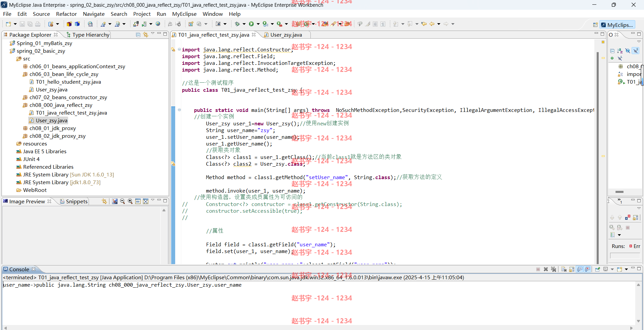The height and width of the screenshot is (330, 644).
Task: Collapse All in Package Explorer
Action: point(138,35)
